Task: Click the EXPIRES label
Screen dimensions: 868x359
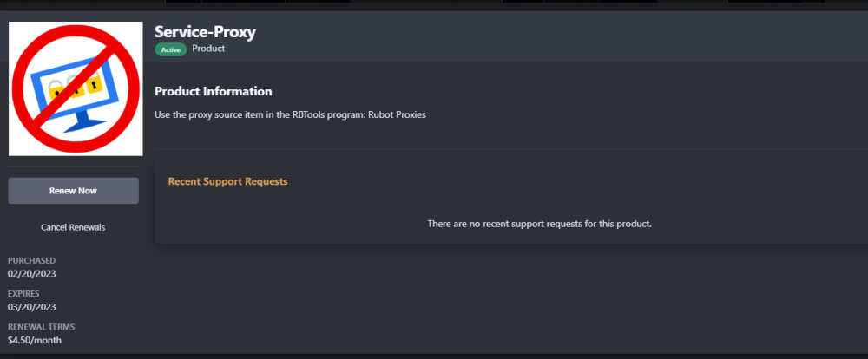Action: 25,293
